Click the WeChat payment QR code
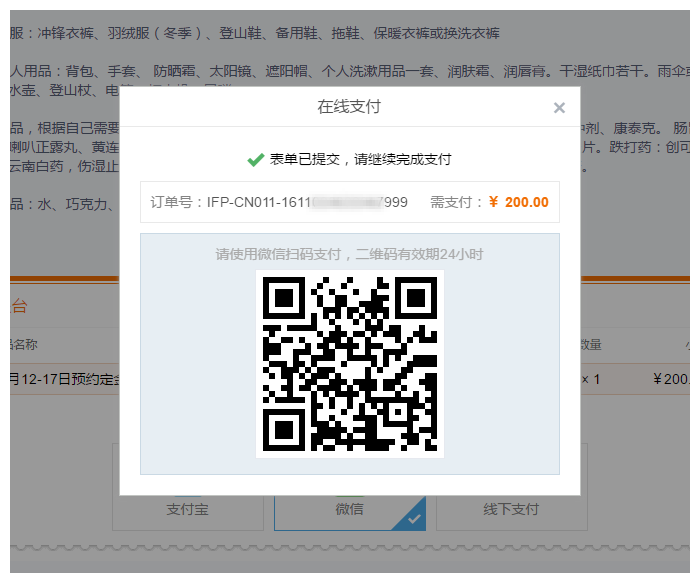Image resolution: width=700 pixels, height=583 pixels. pos(350,364)
